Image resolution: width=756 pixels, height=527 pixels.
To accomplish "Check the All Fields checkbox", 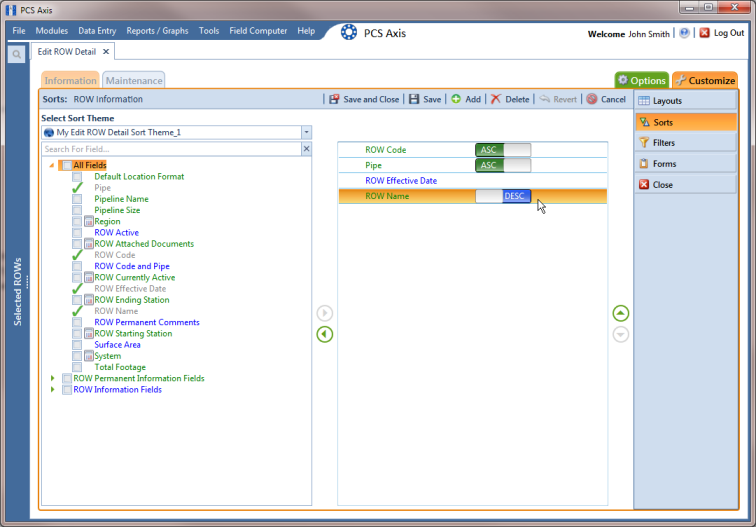I will point(67,165).
